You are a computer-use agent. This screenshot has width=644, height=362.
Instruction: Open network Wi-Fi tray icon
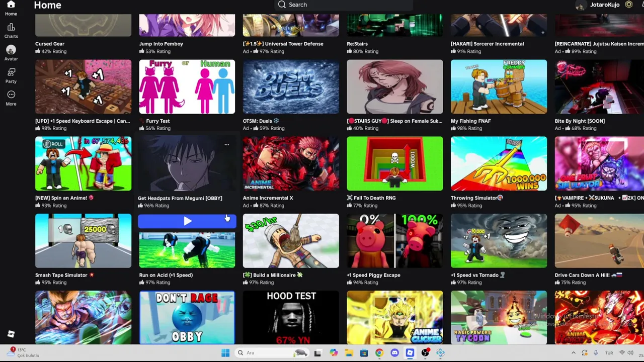622,353
